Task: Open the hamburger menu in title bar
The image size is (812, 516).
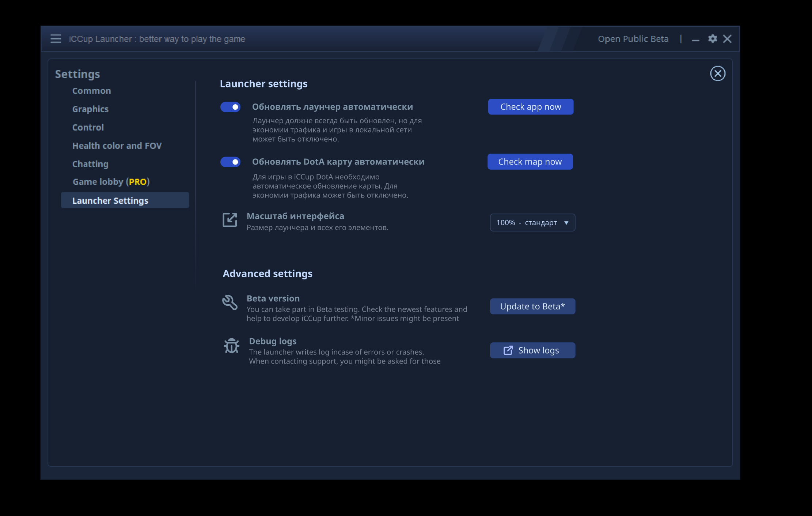Action: (x=56, y=39)
